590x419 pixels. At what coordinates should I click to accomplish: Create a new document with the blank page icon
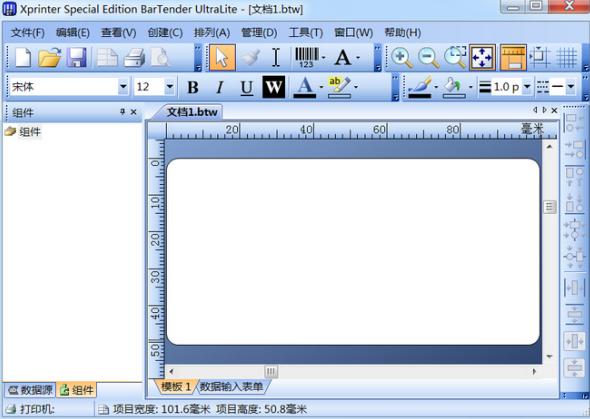click(23, 58)
